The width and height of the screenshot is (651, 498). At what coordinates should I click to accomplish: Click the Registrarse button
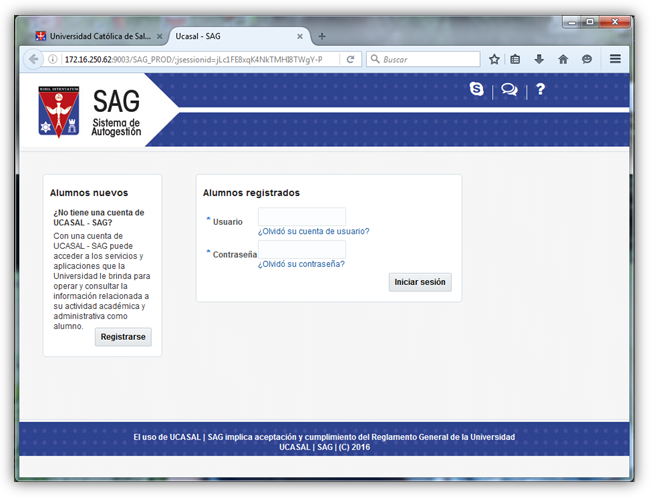pyautogui.click(x=123, y=337)
